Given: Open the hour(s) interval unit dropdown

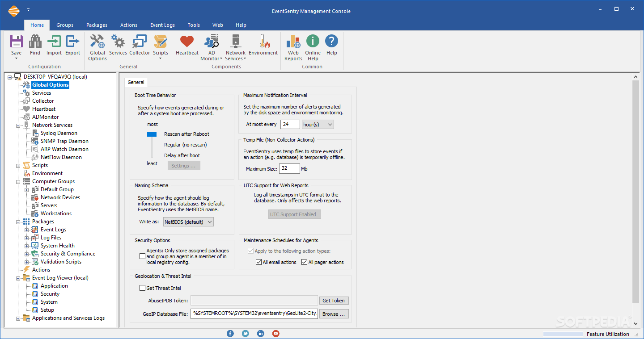Looking at the screenshot, I should point(318,125).
